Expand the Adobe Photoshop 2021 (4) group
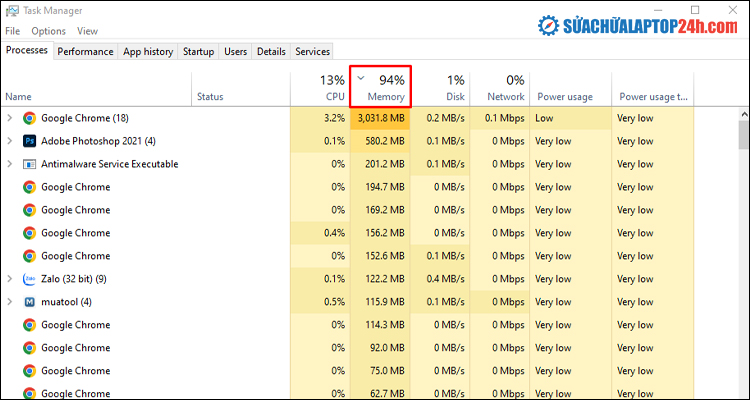 click(x=10, y=141)
